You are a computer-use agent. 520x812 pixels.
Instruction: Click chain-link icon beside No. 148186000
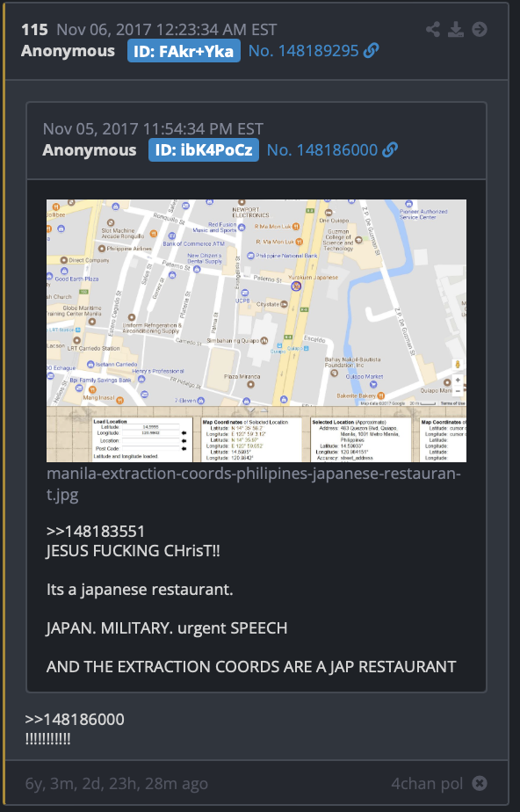click(x=390, y=150)
